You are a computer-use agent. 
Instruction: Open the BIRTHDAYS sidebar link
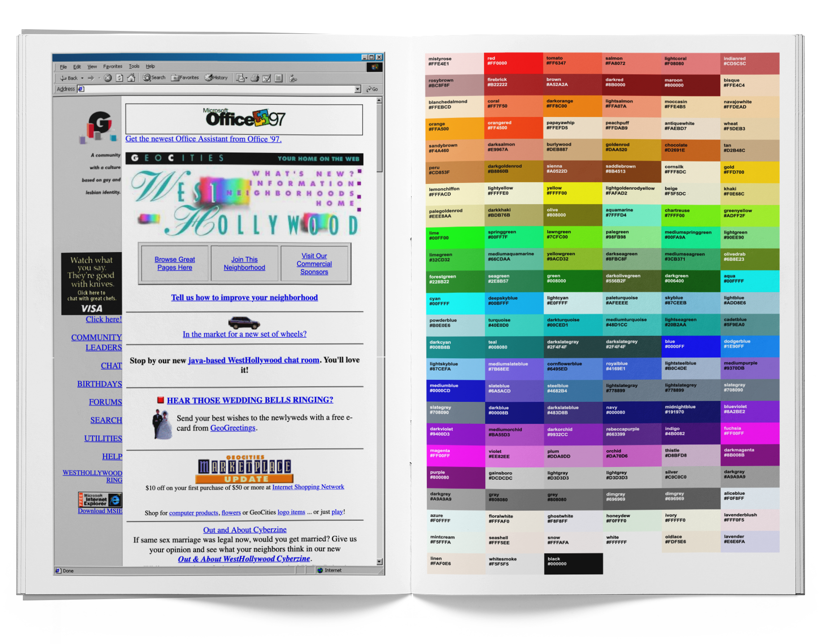click(100, 384)
